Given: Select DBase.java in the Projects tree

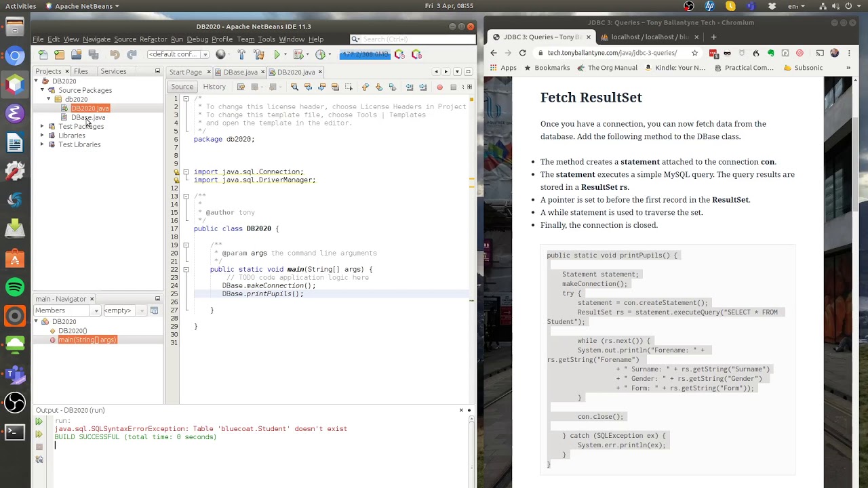Looking at the screenshot, I should pyautogui.click(x=88, y=117).
